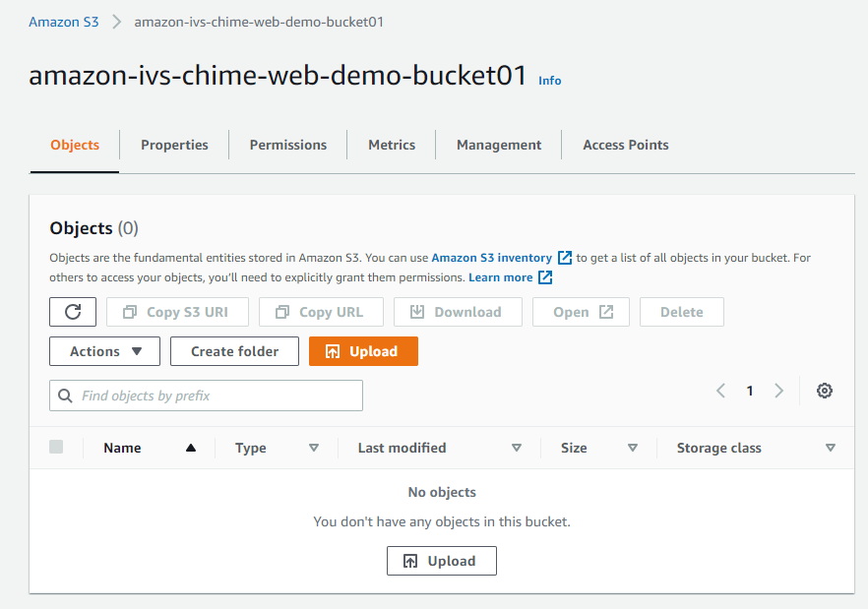Open the Permissions tab
Image resolution: width=868 pixels, height=609 pixels.
pos(287,145)
